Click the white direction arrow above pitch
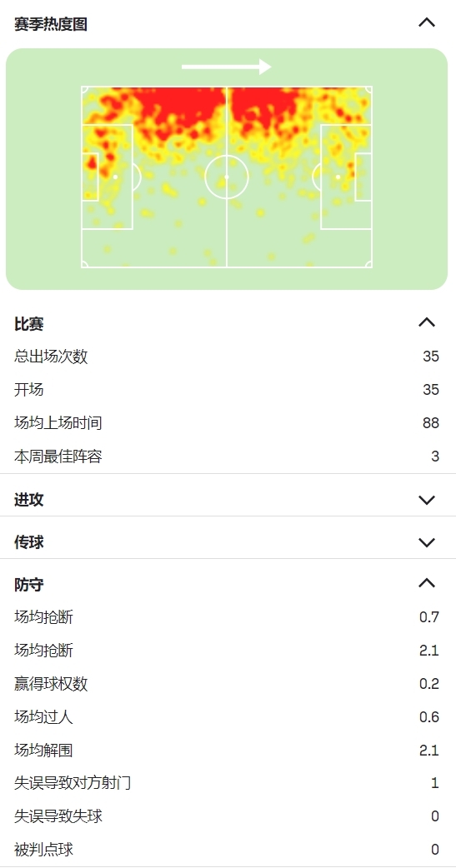456x868 pixels. pyautogui.click(x=226, y=67)
